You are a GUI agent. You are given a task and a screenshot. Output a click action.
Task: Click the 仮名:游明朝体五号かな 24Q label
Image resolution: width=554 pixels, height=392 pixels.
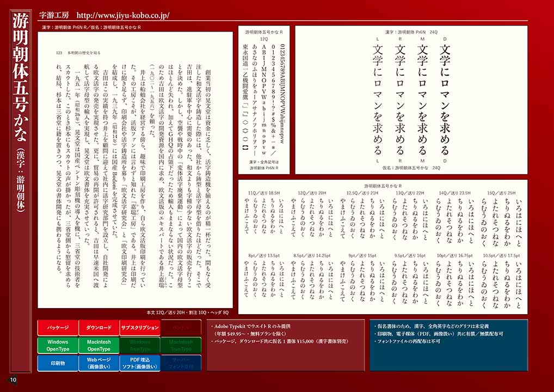tap(411, 168)
